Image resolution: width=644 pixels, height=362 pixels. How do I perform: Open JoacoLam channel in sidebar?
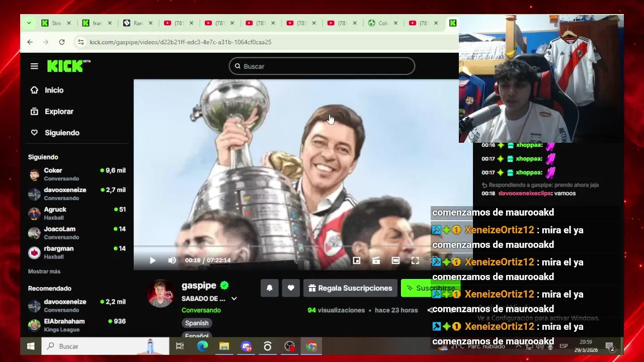coord(77,233)
